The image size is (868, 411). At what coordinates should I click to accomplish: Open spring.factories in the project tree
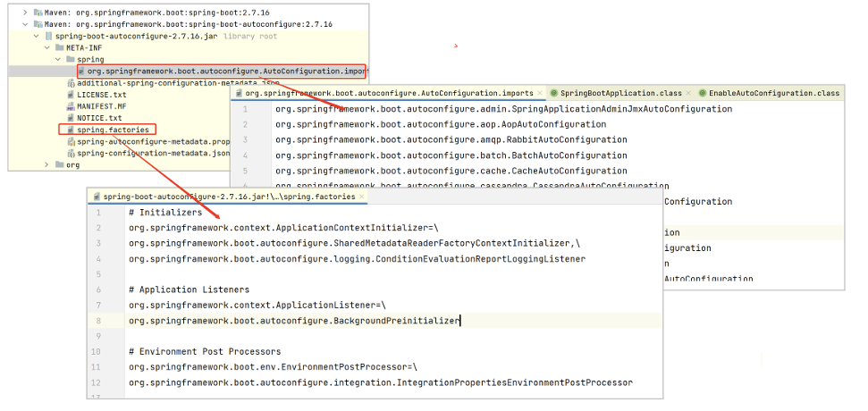pyautogui.click(x=113, y=130)
